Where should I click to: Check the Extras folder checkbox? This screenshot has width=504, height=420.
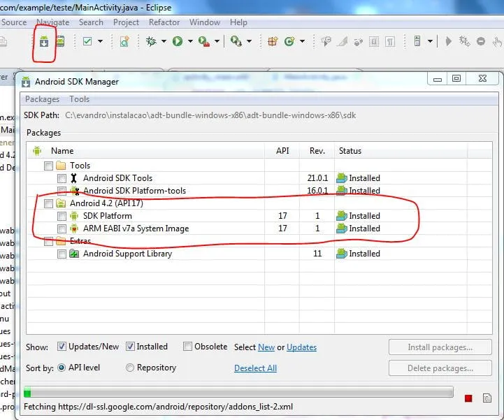48,241
